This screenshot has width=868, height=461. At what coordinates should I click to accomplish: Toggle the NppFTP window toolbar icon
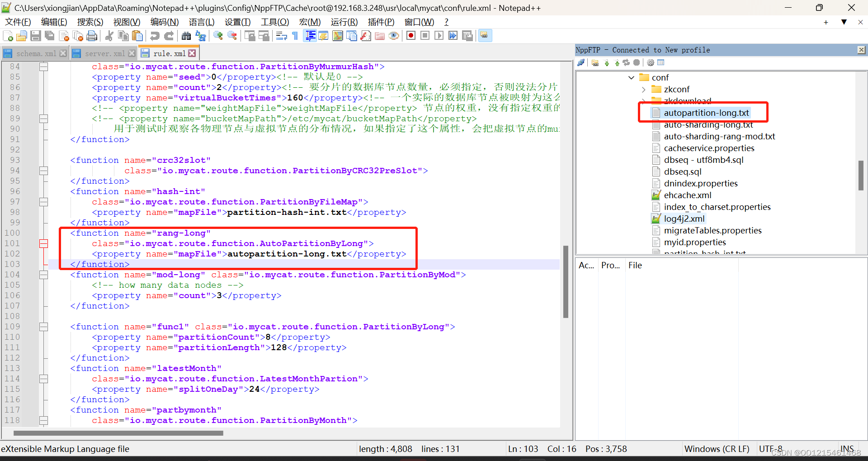(485, 36)
